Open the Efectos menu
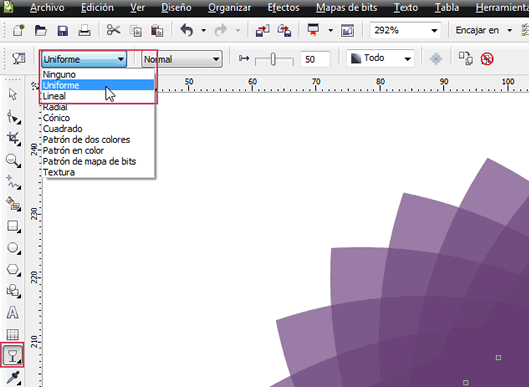This screenshot has height=387, width=529. point(283,7)
